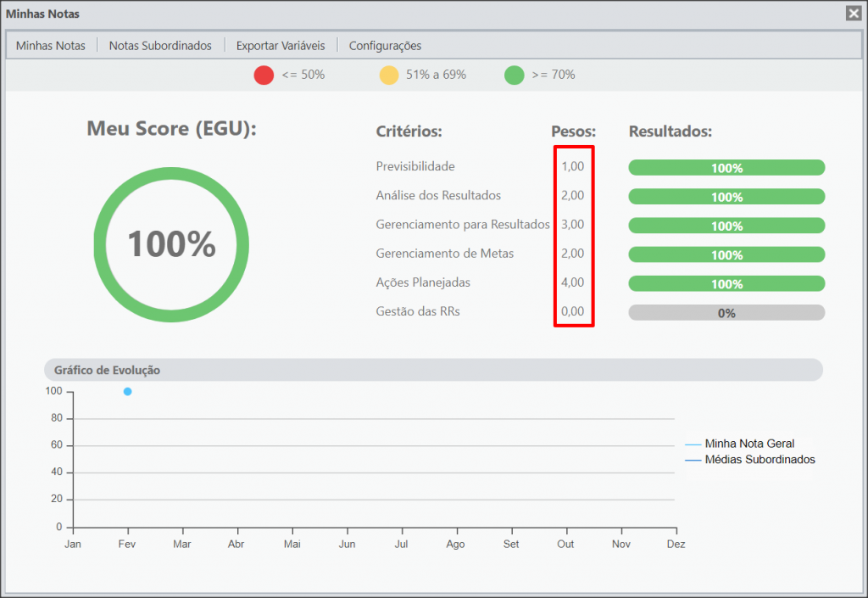Open the Configurações tab
The height and width of the screenshot is (598, 868).
[385, 46]
